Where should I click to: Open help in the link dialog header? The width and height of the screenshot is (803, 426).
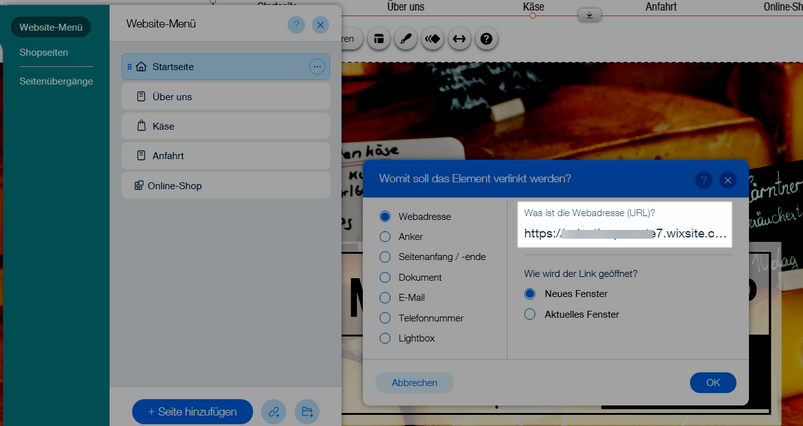pos(704,180)
